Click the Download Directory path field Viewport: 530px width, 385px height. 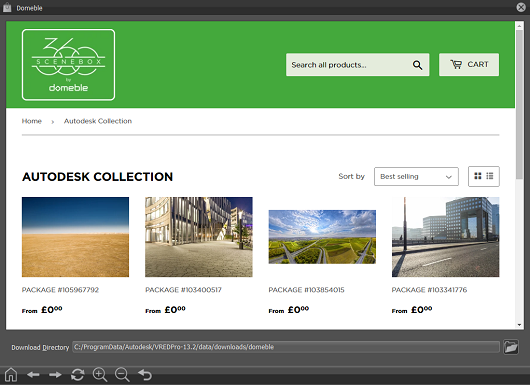tap(286, 347)
